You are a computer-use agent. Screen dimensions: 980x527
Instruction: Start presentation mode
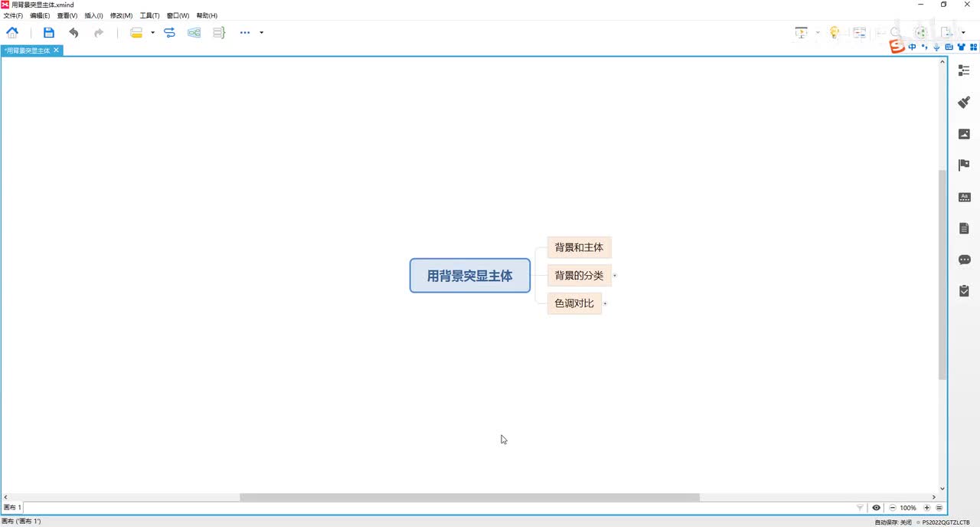point(802,32)
